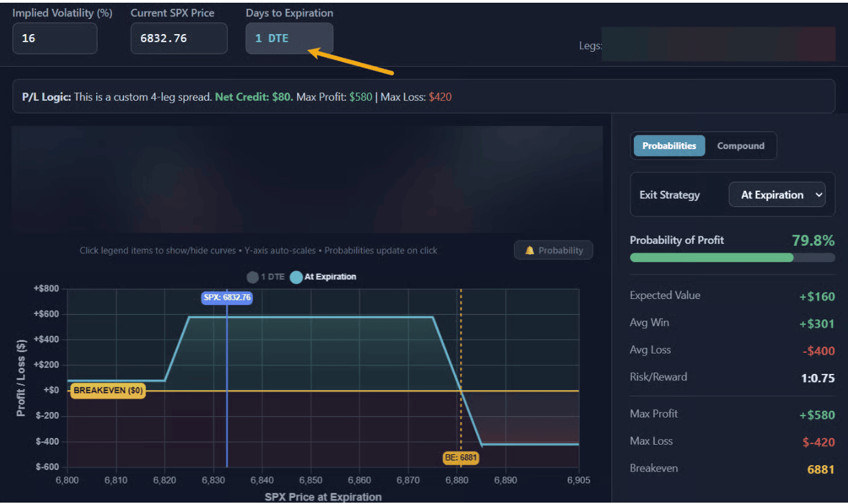
Task: Switch to the Probabilities tab
Action: click(x=669, y=146)
